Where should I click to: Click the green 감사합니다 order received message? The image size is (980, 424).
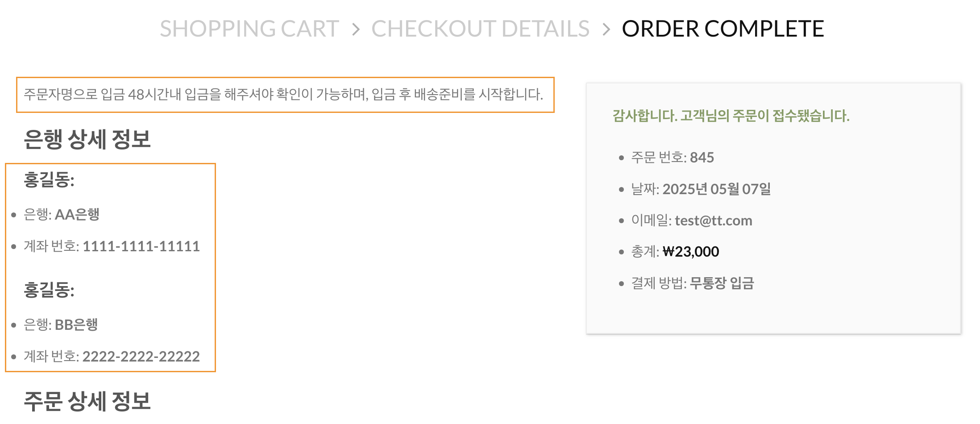pyautogui.click(x=731, y=116)
